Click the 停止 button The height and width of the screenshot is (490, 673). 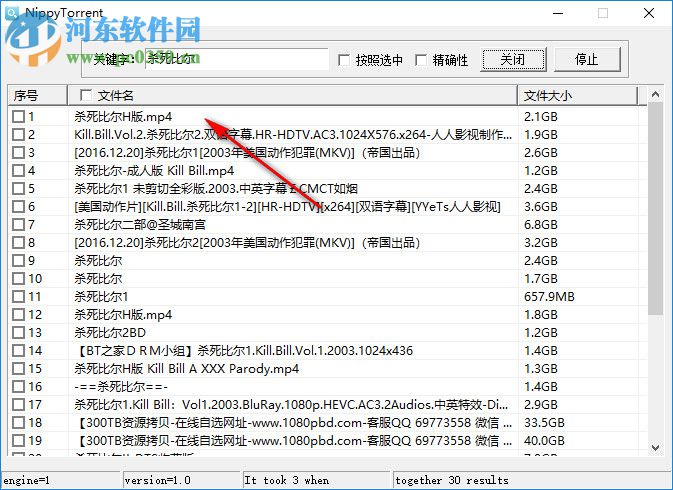click(x=587, y=59)
